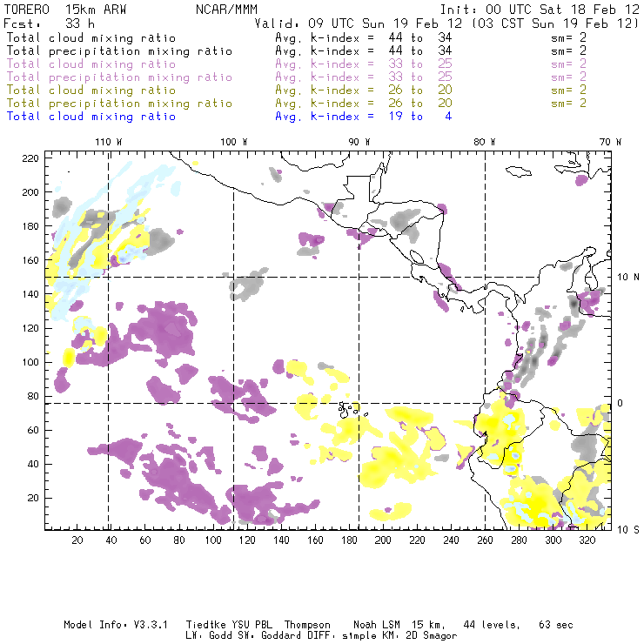Click the purple 'Total cloud mixing ratio' legend line
The image size is (644, 644).
pyautogui.click(x=91, y=64)
